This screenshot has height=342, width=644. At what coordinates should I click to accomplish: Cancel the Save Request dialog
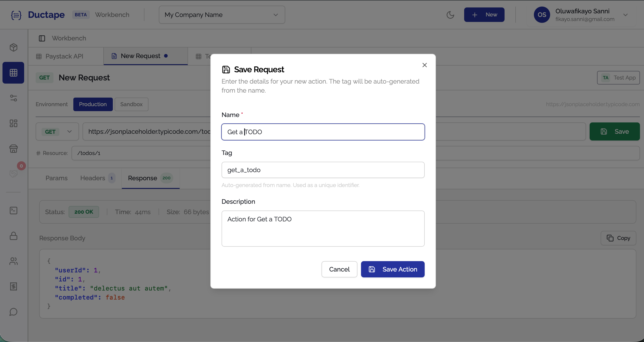(x=339, y=269)
